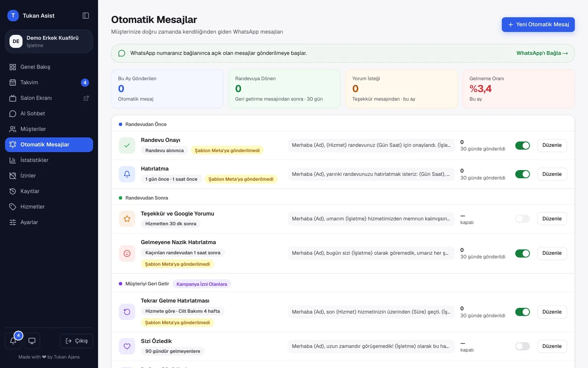Viewport: 588px width, 368px height.
Task: Open Ayarlar settings page
Action: 49,222
